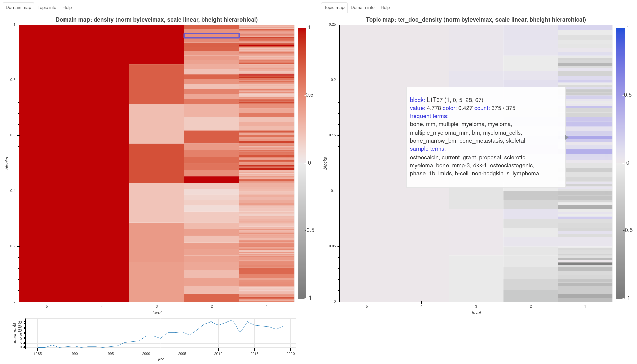Image resolution: width=637 pixels, height=364 pixels.
Task: Select a dark red cell in level 2 column
Action: point(211,180)
